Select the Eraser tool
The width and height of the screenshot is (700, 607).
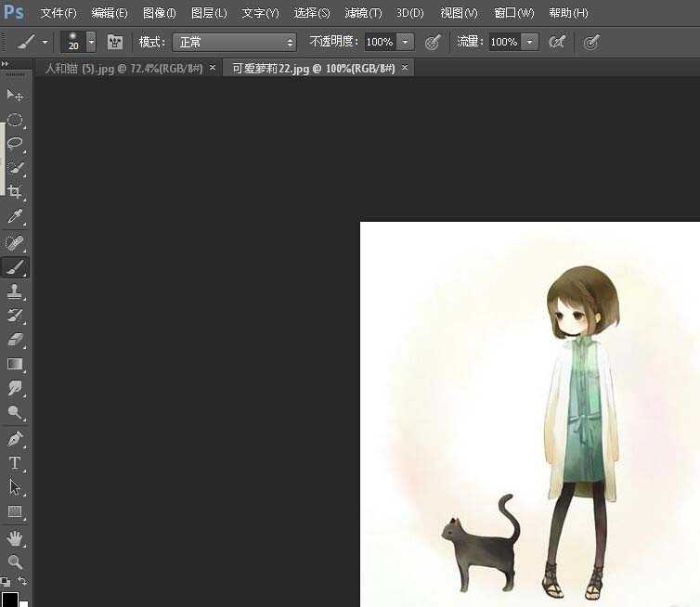point(15,340)
